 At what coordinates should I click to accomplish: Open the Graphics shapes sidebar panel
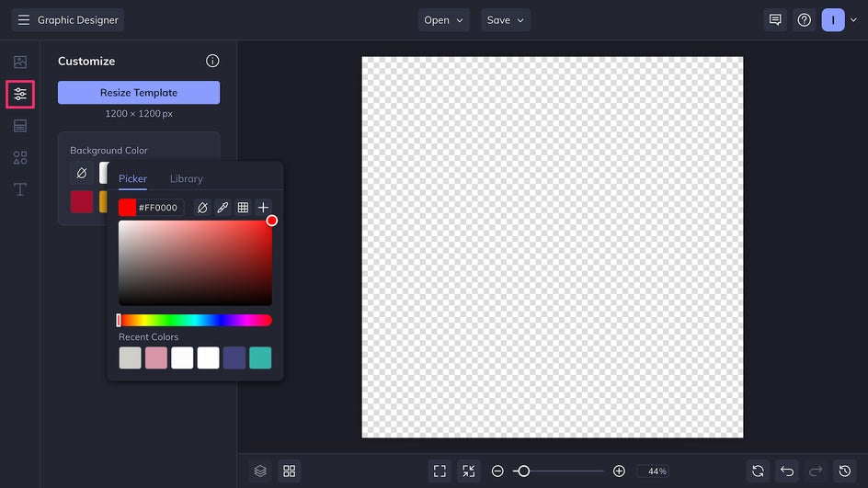point(20,158)
